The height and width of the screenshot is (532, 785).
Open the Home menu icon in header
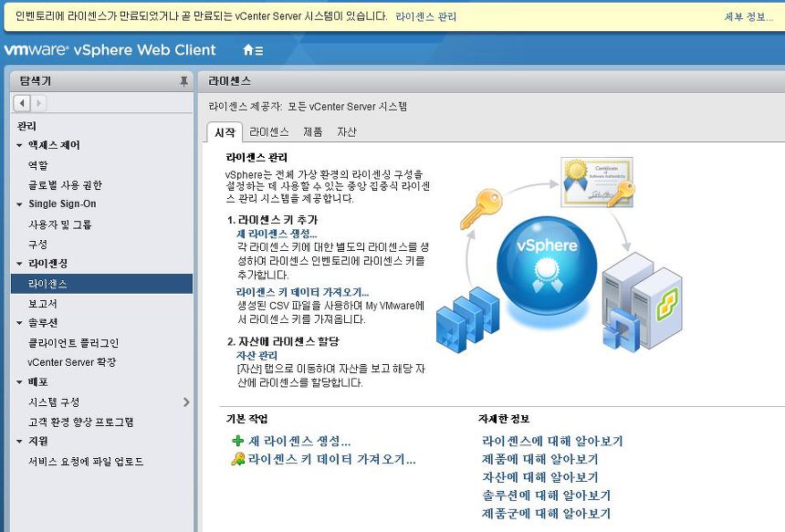[x=253, y=50]
